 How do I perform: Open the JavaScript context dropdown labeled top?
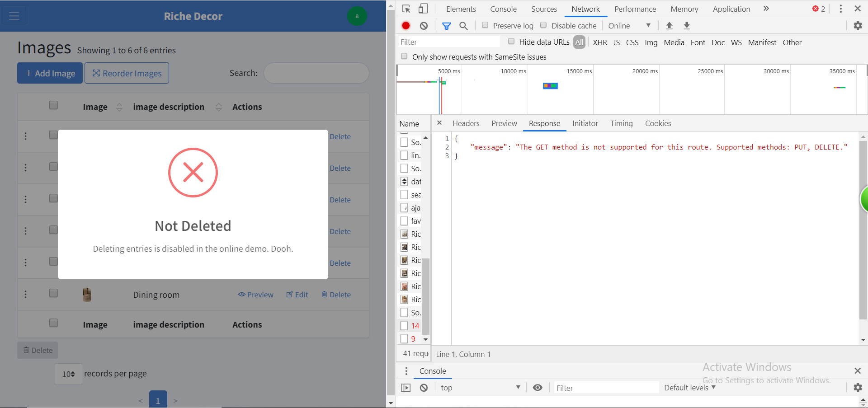[479, 387]
